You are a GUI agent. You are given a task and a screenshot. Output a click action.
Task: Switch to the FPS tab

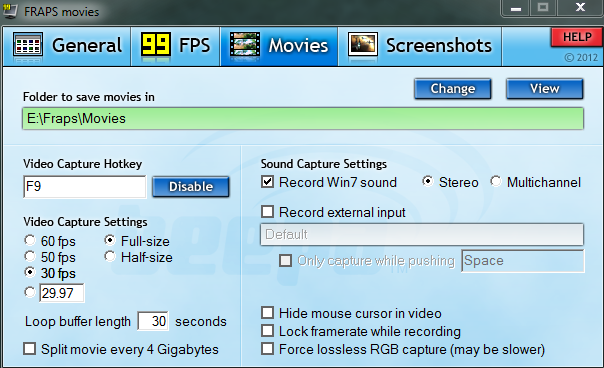coord(176,46)
